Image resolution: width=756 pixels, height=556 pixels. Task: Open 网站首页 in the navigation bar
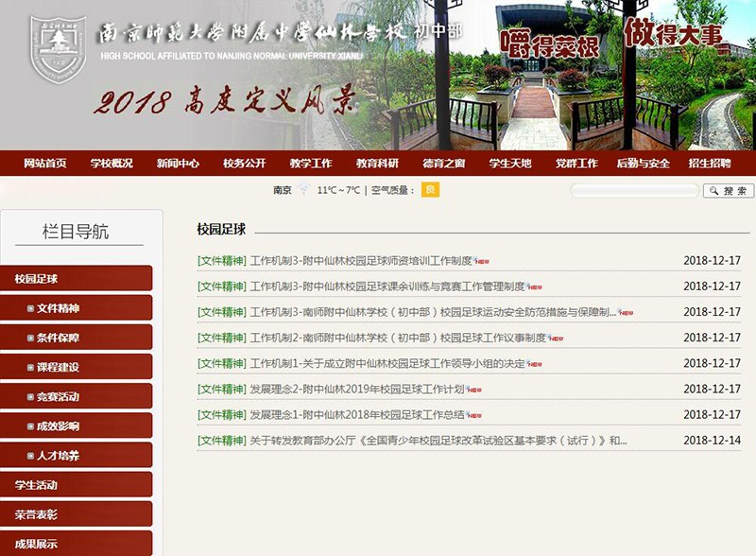click(45, 164)
